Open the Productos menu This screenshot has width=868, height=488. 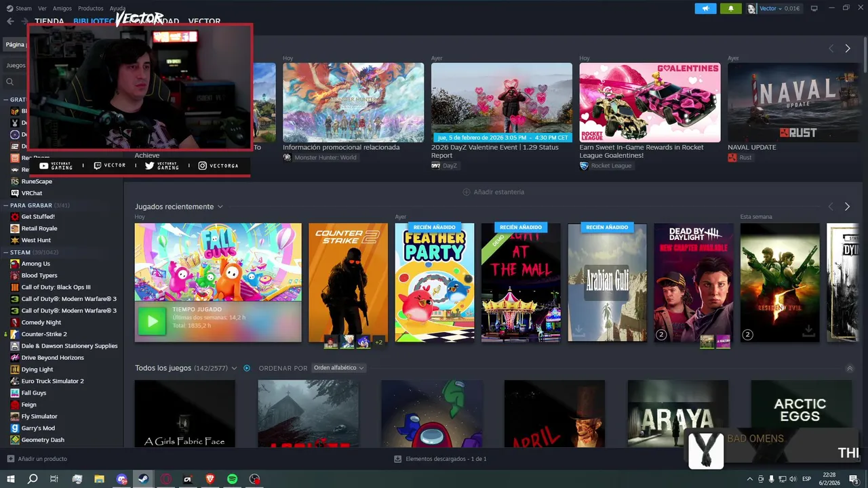tap(91, 8)
